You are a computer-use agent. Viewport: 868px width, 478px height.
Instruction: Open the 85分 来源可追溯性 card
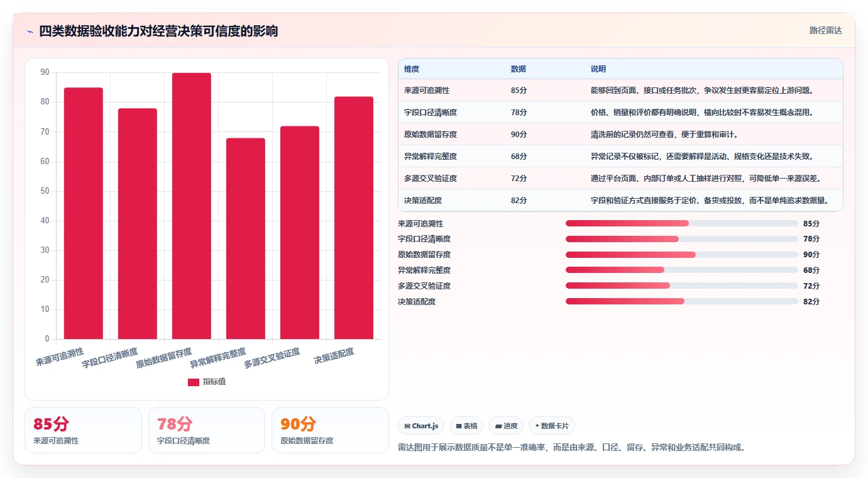pos(83,430)
